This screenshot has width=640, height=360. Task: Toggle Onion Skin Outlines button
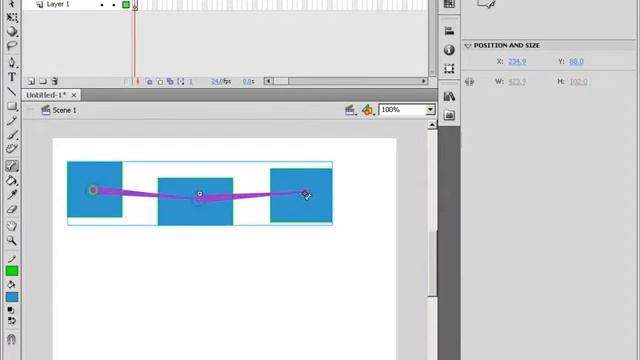[x=160, y=82]
